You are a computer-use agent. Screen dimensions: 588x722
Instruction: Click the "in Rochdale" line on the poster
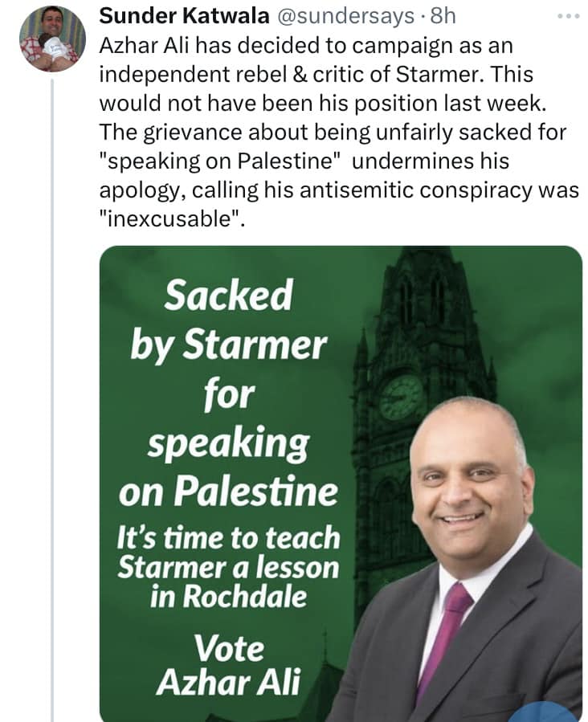[x=227, y=595]
